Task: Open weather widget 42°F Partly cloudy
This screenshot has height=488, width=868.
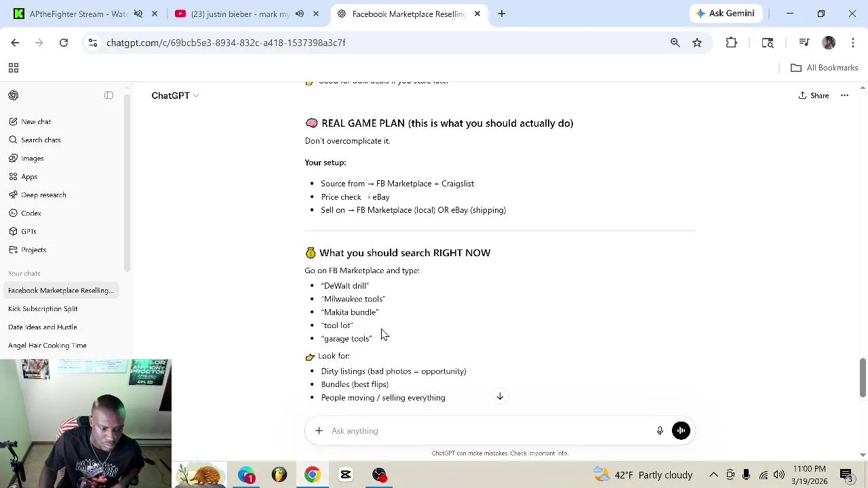Action: 643,474
